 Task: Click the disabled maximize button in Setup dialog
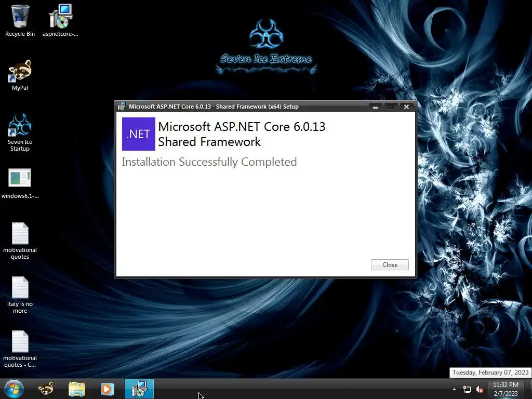tap(391, 107)
